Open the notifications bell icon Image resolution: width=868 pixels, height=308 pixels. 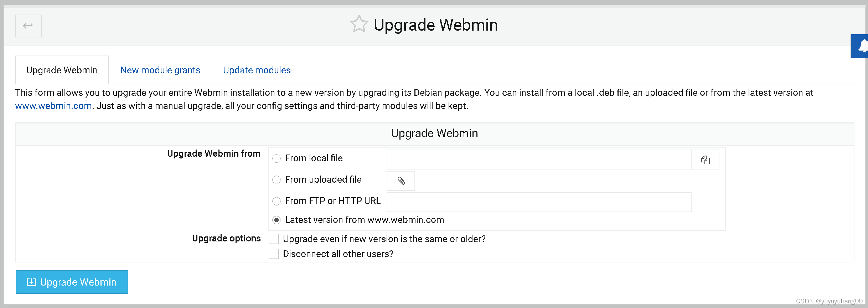coord(862,46)
